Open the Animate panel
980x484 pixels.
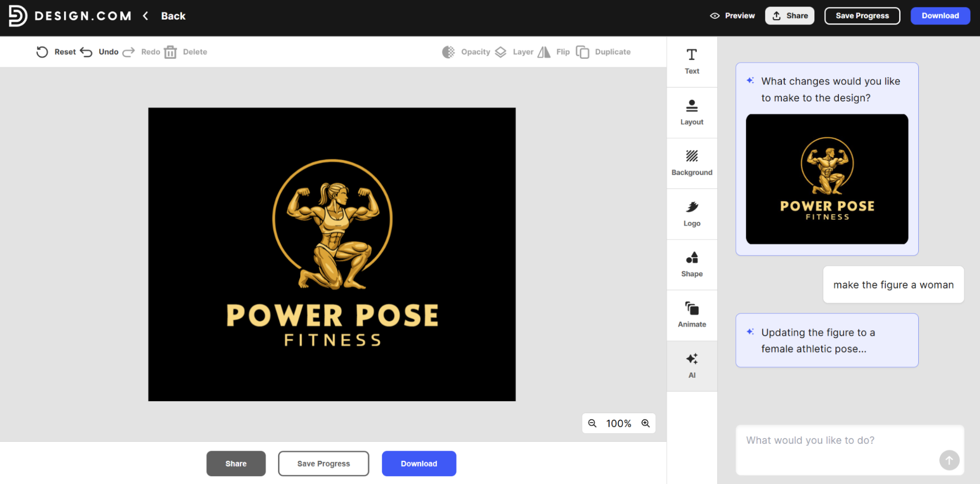click(692, 315)
